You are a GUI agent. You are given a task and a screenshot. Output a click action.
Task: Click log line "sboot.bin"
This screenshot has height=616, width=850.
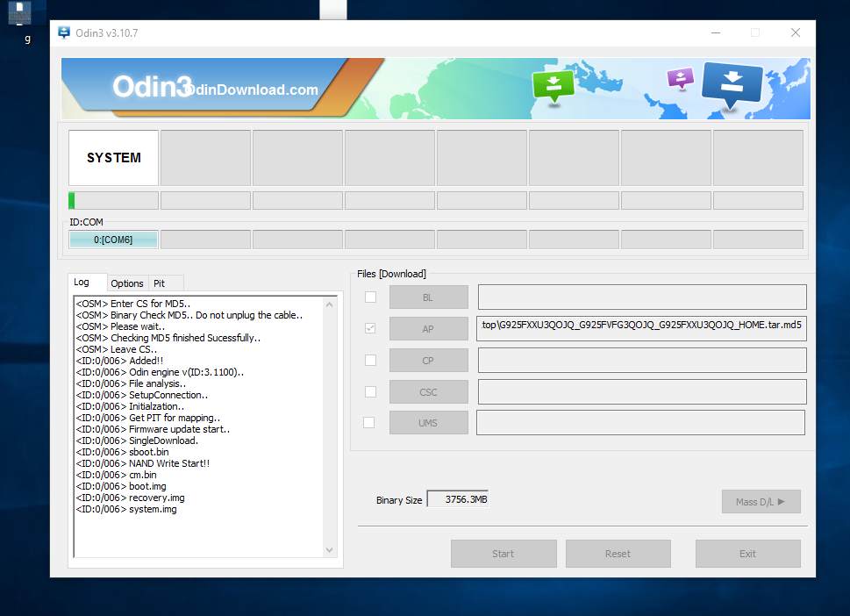pyautogui.click(x=123, y=452)
